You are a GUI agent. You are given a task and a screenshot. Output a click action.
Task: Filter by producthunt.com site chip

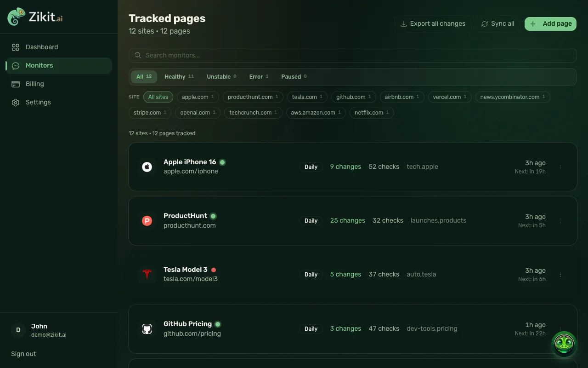[253, 97]
